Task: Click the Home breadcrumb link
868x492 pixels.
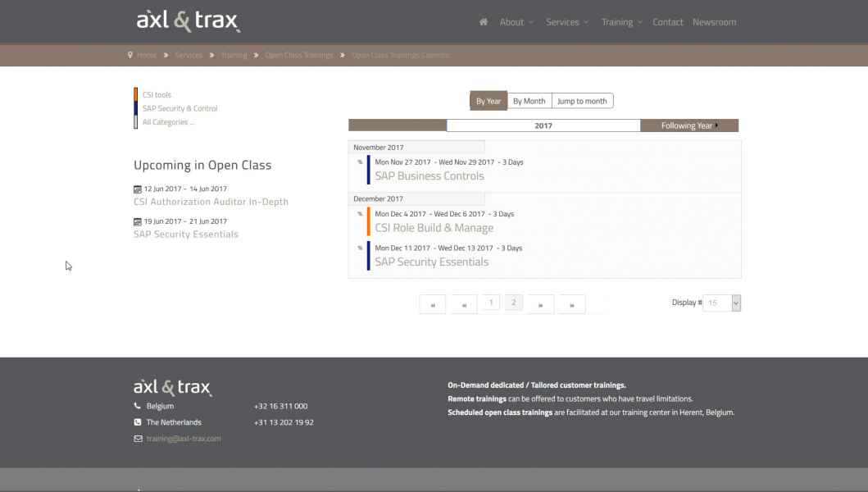Action: [x=147, y=56]
